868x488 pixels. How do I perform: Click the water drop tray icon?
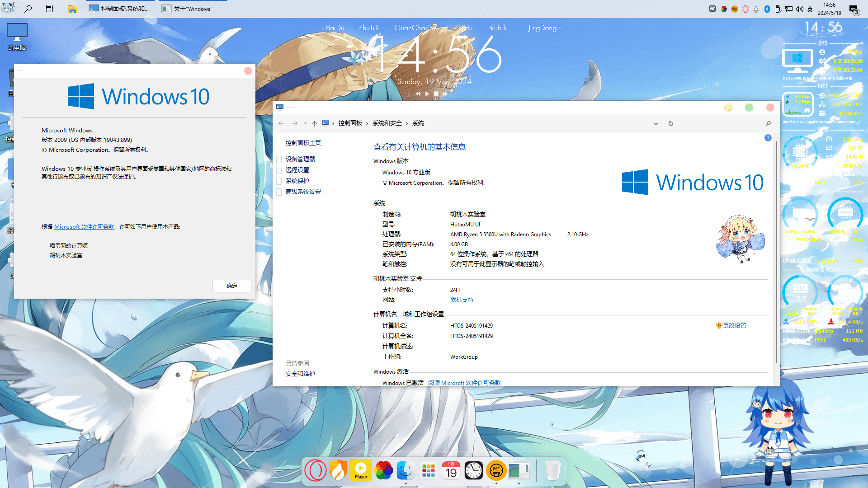point(756,9)
